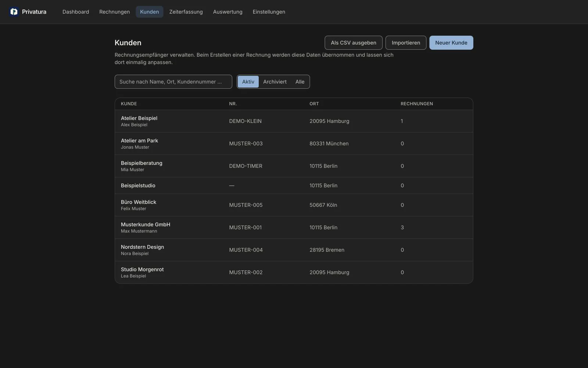Viewport: 588px width, 368px height.
Task: Click customer number DEMO-KLEIN
Action: click(x=245, y=121)
